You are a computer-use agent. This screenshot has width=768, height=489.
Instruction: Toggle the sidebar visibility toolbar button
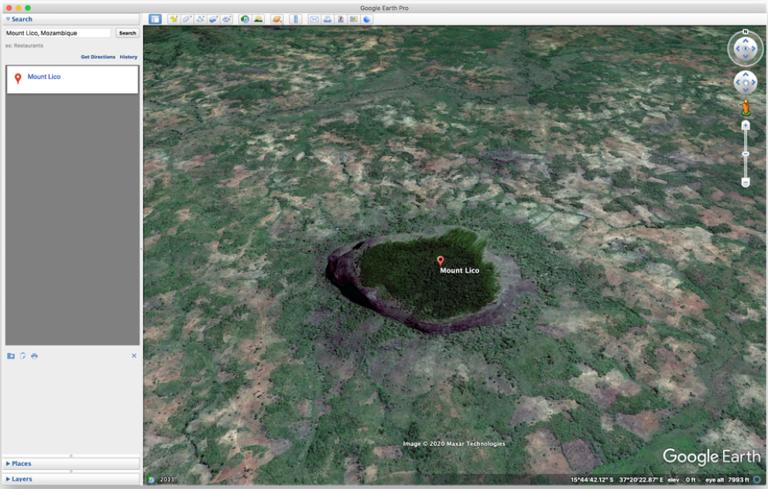point(155,19)
